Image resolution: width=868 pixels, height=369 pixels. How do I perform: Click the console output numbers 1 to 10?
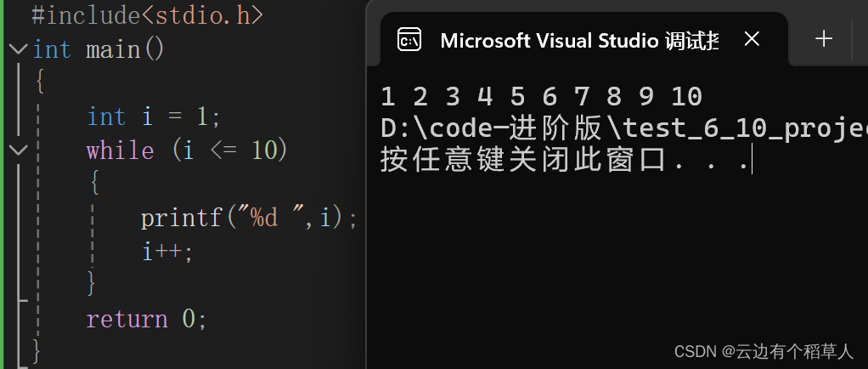coord(541,96)
